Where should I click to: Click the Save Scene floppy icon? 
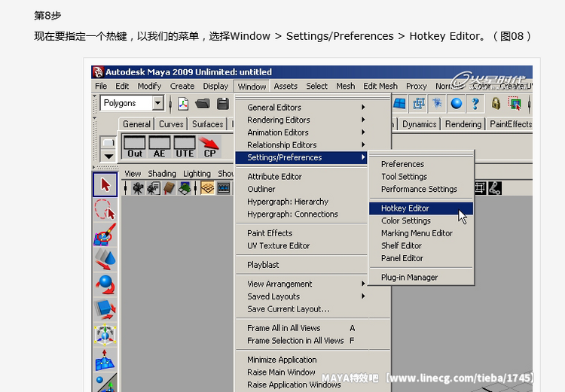point(223,104)
